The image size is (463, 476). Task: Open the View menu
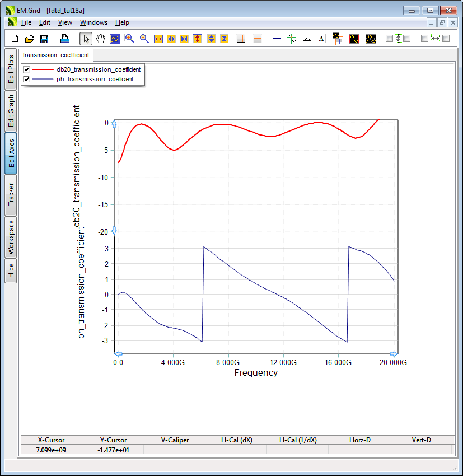65,22
